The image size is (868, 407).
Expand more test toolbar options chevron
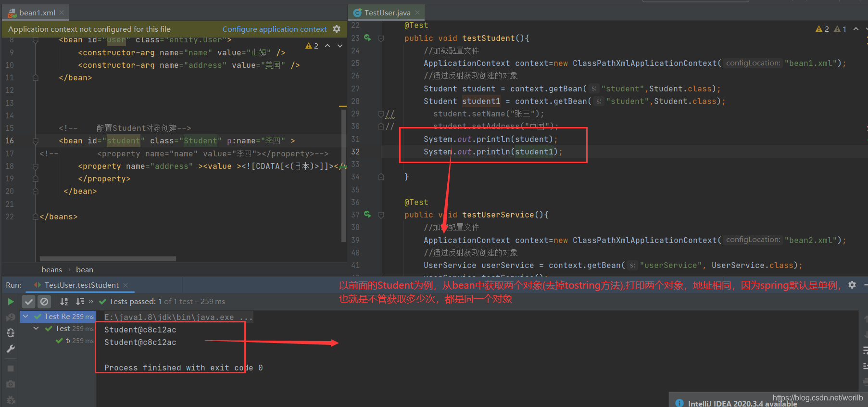pos(91,302)
